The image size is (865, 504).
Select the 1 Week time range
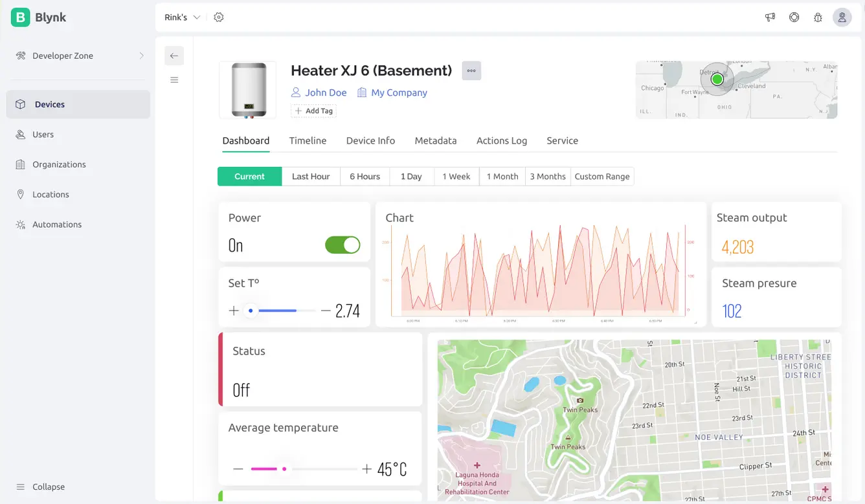coord(456,177)
